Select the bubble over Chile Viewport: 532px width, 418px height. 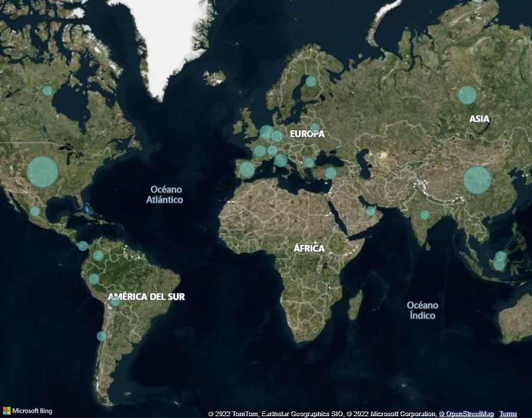101,336
